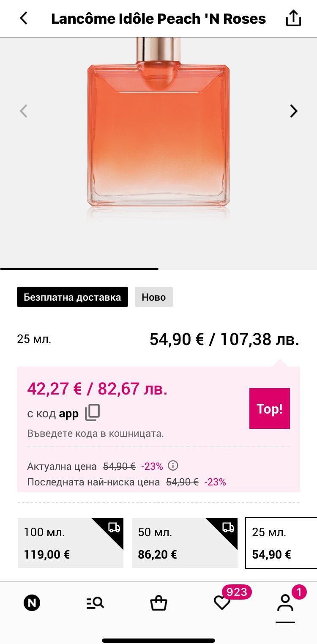The image size is (317, 644).
Task: Select the 25 мл. size option
Action: [281, 543]
